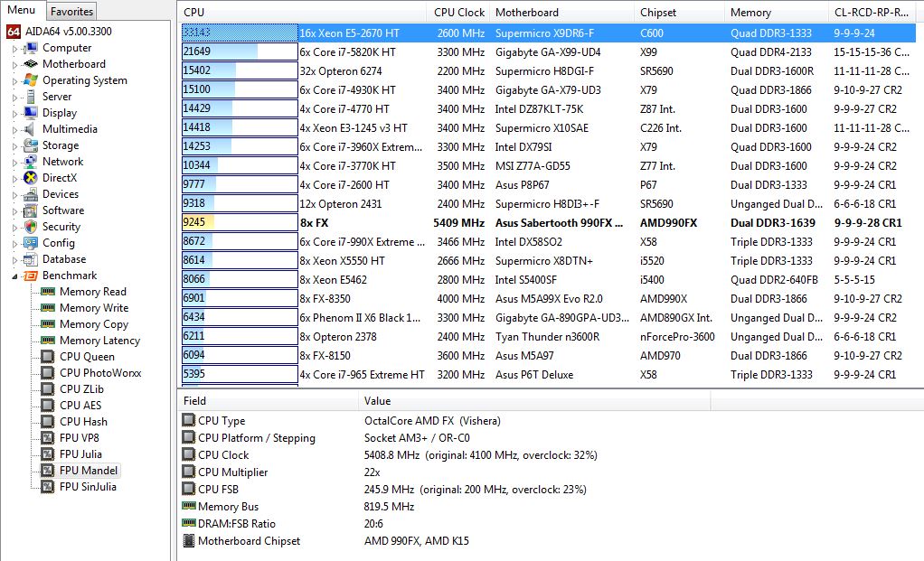This screenshot has height=561, width=924.
Task: Open the CPU ZLib benchmark
Action: point(81,389)
